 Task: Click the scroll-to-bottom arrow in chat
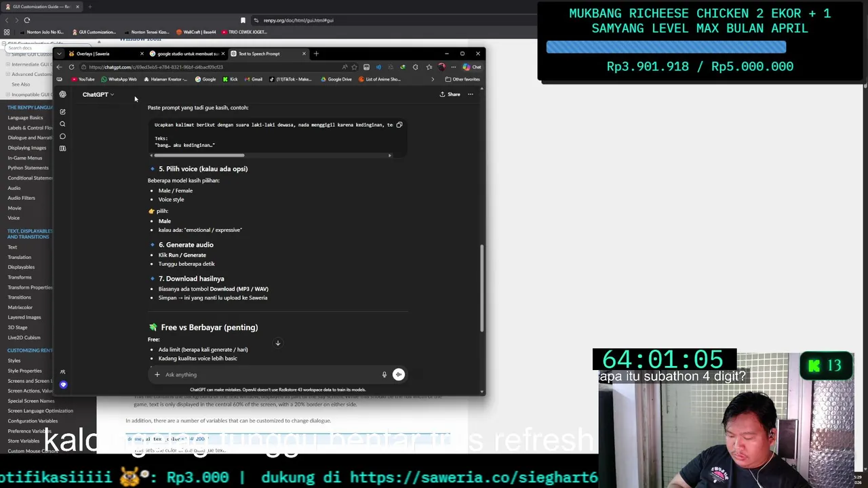tap(277, 343)
